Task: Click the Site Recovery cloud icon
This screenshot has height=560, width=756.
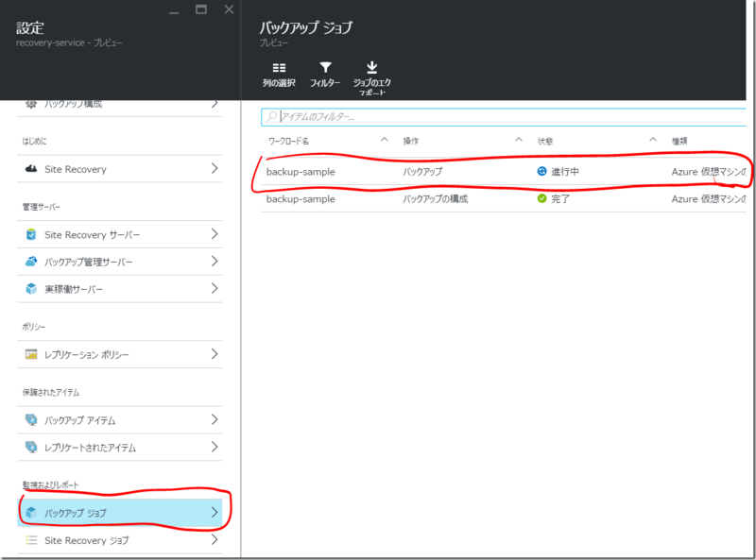Action: coord(31,169)
